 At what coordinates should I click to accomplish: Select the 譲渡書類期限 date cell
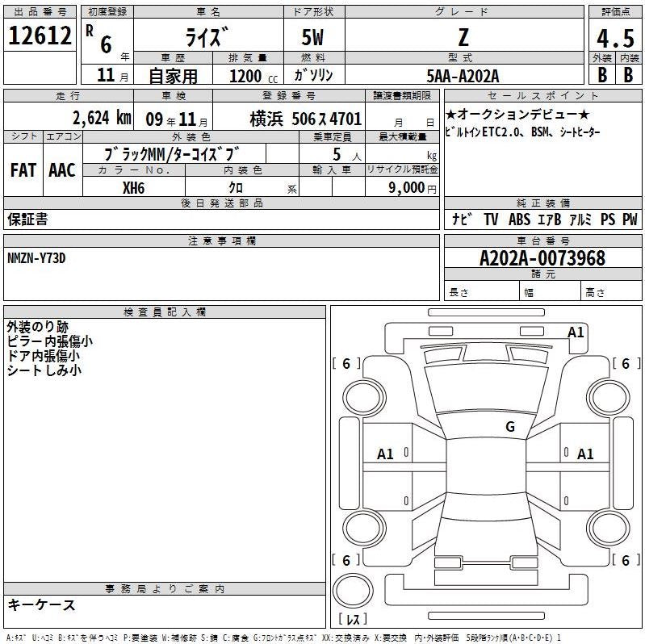click(402, 116)
